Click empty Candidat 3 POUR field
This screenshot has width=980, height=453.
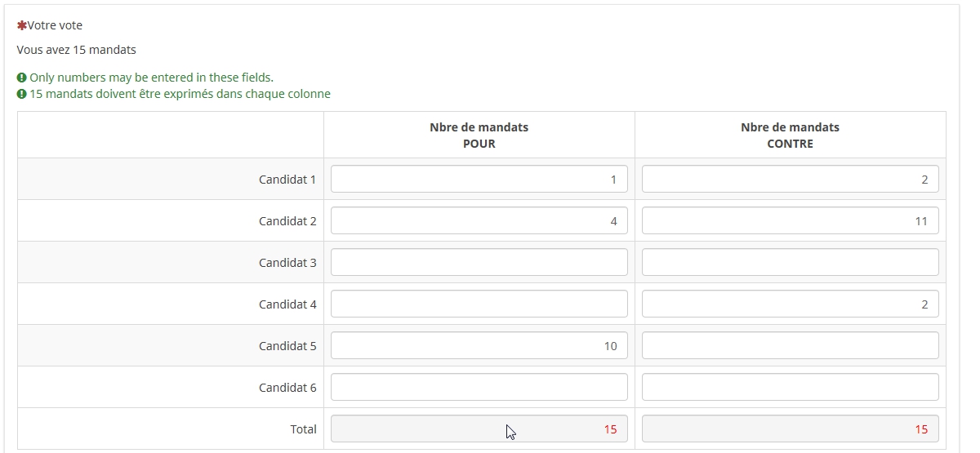point(479,263)
